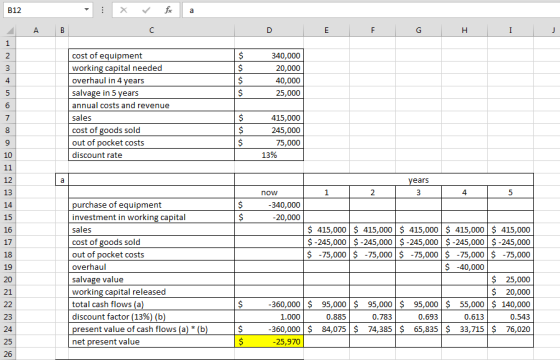Select column G header

[x=418, y=31]
